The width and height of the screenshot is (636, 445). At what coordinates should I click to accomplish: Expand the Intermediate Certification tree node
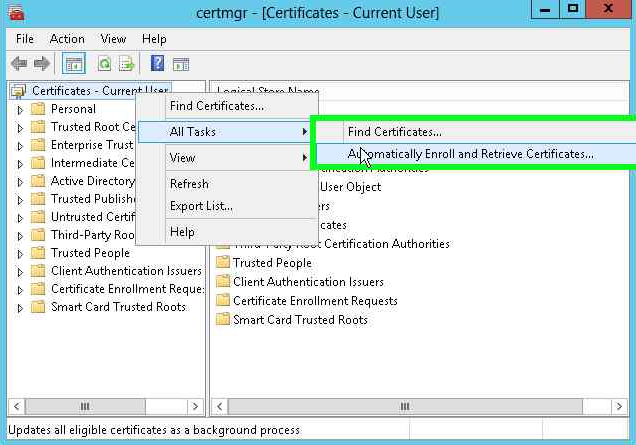point(19,164)
